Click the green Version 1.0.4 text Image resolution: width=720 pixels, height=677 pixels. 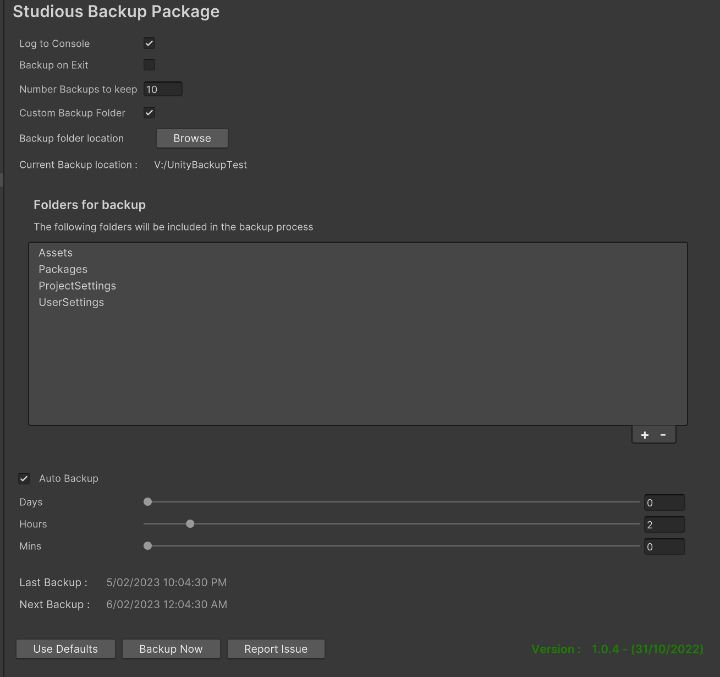[617, 649]
